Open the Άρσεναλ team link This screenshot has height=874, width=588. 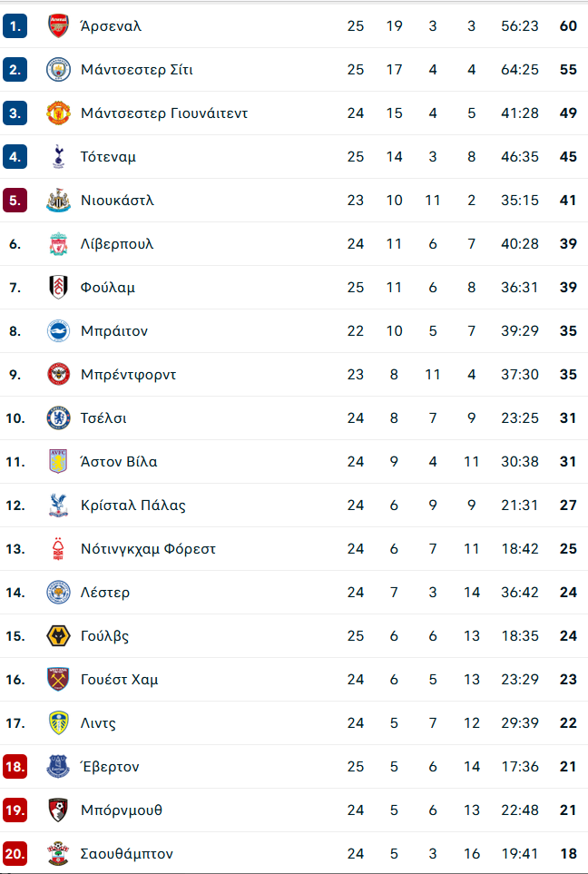coord(111,26)
